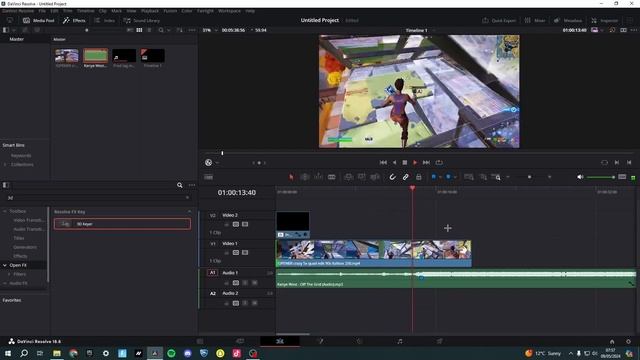This screenshot has height=360, width=640.
Task: Select the Dynamic Trim Mode tool
Action: click(318, 177)
